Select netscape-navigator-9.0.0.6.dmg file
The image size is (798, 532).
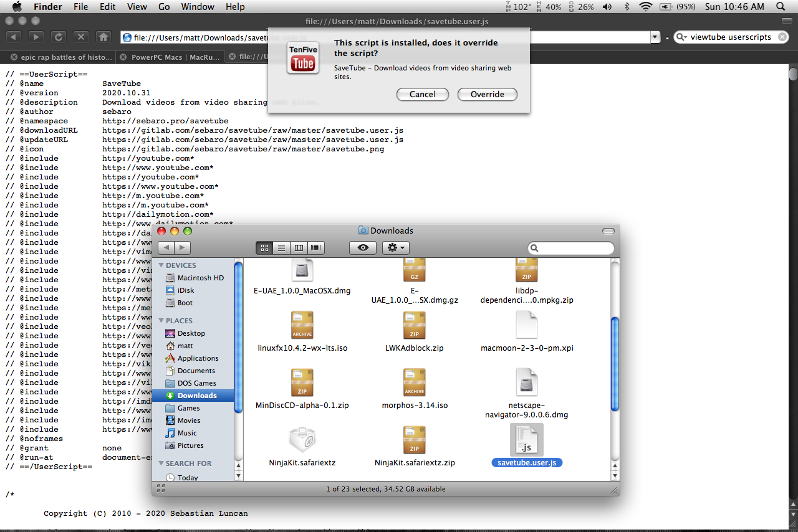point(527,392)
